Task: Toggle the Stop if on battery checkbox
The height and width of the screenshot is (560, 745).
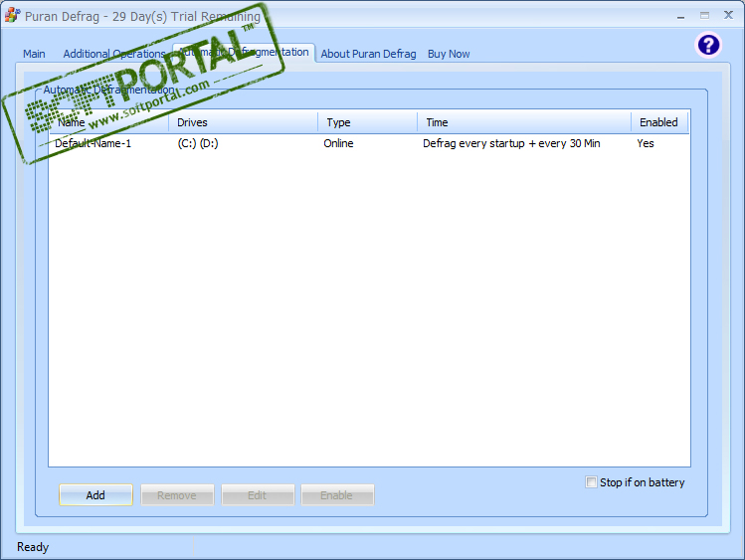Action: click(x=591, y=482)
